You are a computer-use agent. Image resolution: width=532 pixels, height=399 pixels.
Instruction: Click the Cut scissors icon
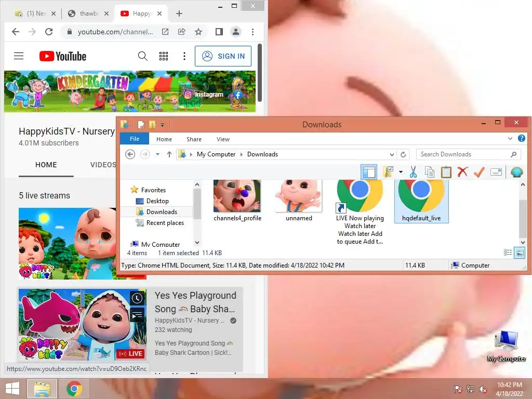pyautogui.click(x=413, y=172)
